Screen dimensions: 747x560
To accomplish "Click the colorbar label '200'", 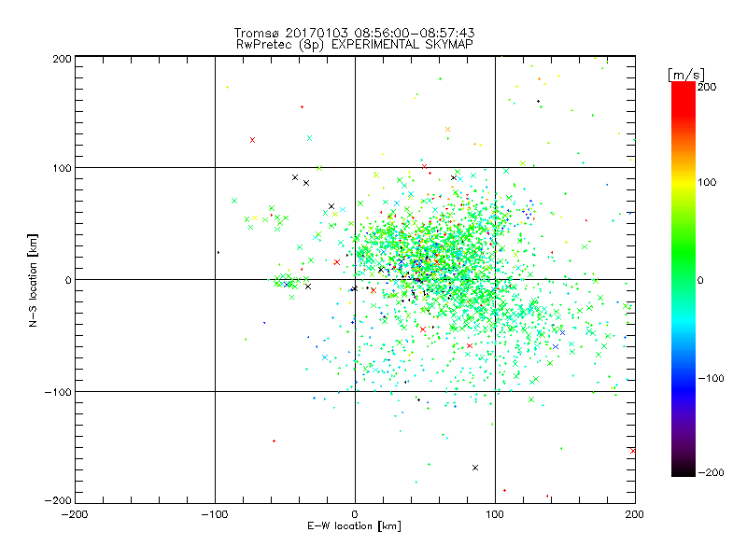I will (707, 87).
